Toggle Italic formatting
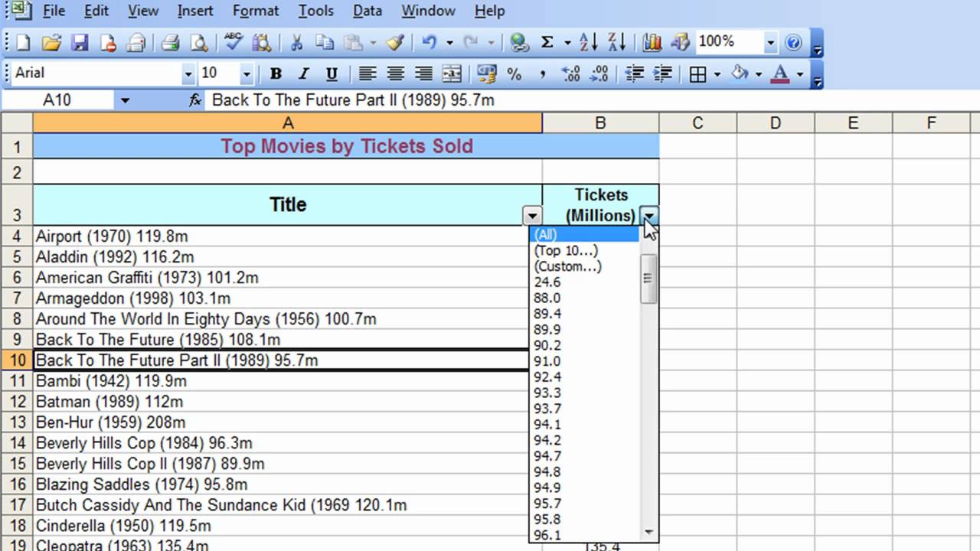This screenshot has height=551, width=980. [304, 74]
